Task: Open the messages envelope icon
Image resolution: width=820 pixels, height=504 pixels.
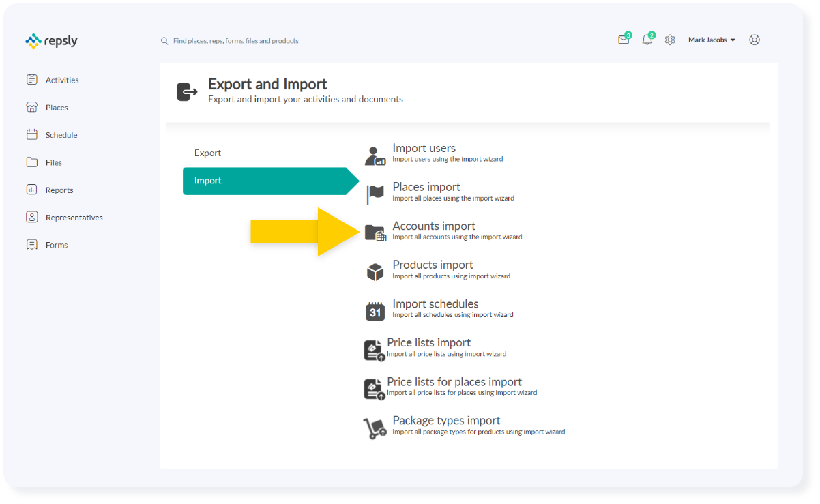Action: 624,40
